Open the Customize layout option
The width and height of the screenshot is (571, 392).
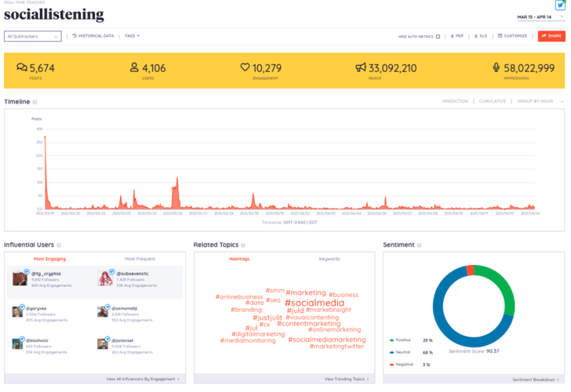[513, 36]
